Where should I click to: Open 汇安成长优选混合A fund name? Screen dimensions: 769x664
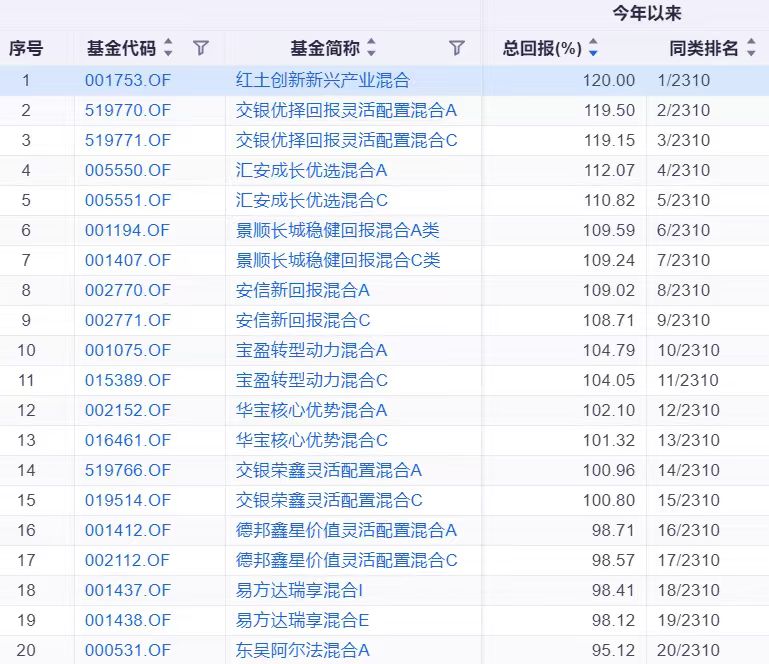[x=311, y=170]
